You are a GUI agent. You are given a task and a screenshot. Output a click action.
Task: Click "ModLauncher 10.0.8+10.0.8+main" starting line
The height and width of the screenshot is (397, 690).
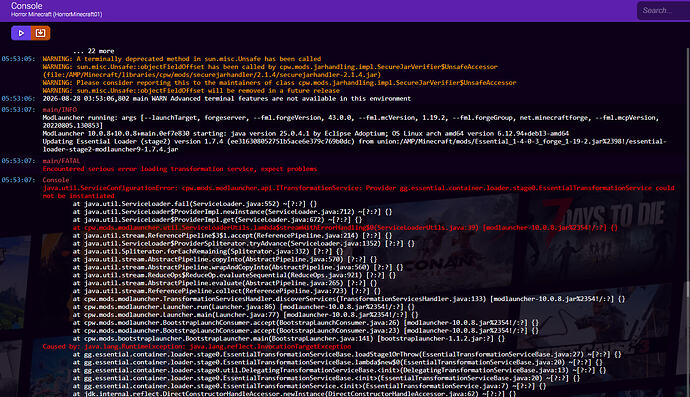(306, 133)
